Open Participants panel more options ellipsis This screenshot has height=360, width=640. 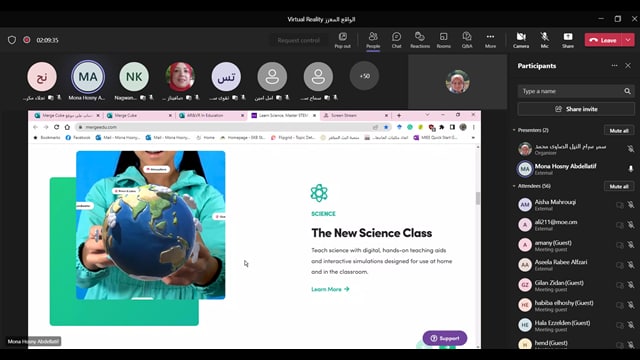[x=614, y=66]
